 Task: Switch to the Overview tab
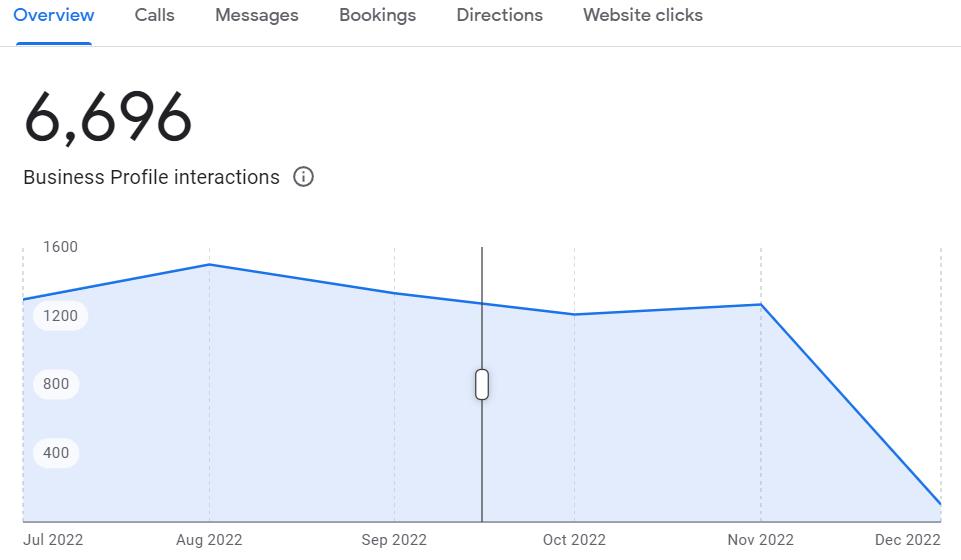[54, 15]
